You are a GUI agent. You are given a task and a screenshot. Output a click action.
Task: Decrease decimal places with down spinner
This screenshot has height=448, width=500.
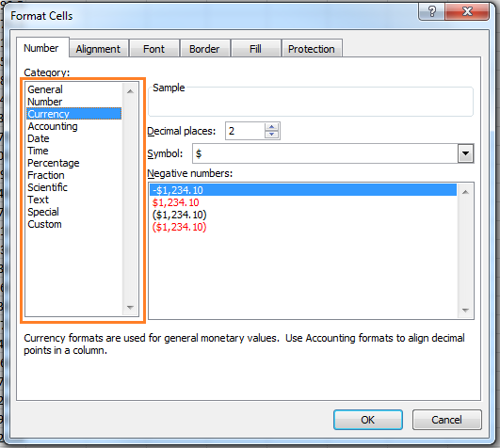click(272, 135)
